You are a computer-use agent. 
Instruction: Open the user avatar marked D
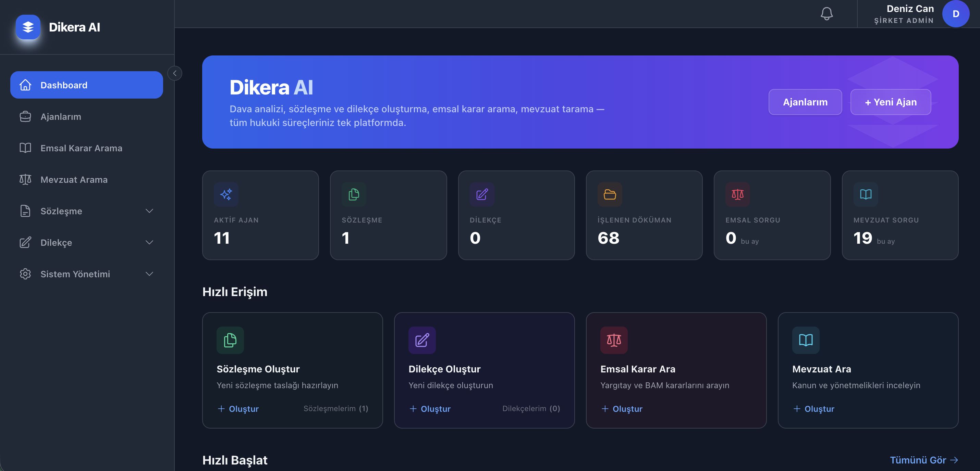tap(956, 14)
